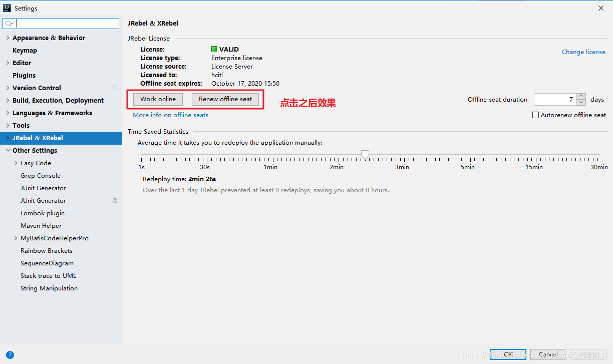Click 'October 17, 2020 15:50' expiry text

(245, 84)
